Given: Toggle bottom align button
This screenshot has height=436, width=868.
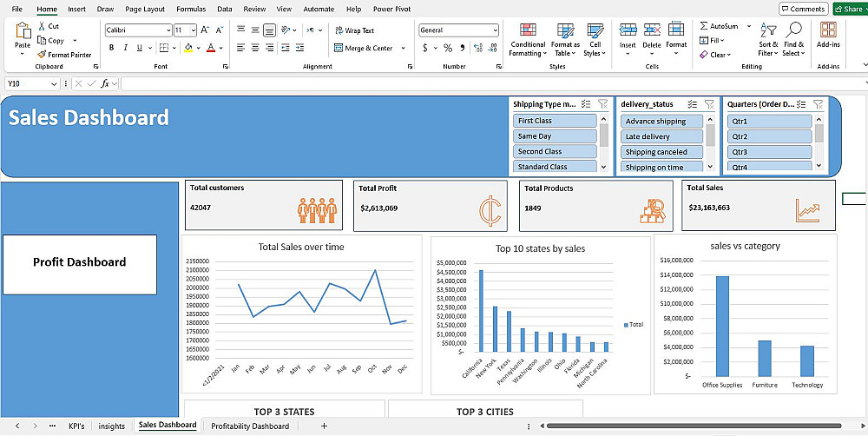Looking at the screenshot, I should [x=269, y=30].
